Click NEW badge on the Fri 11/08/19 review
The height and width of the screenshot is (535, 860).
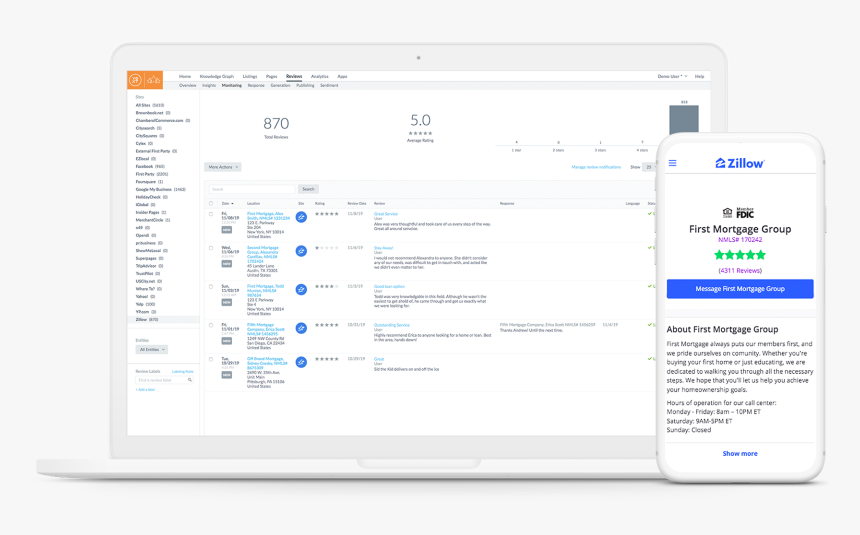(227, 230)
